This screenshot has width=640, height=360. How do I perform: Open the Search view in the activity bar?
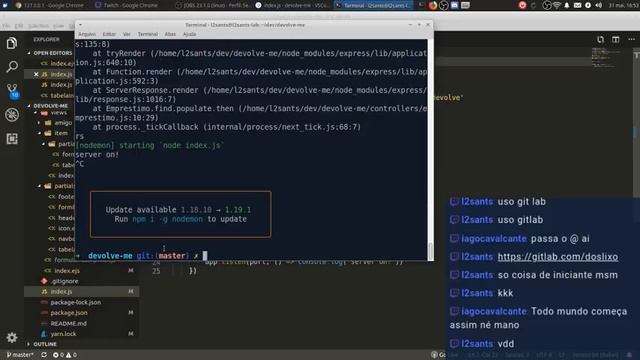click(x=12, y=67)
